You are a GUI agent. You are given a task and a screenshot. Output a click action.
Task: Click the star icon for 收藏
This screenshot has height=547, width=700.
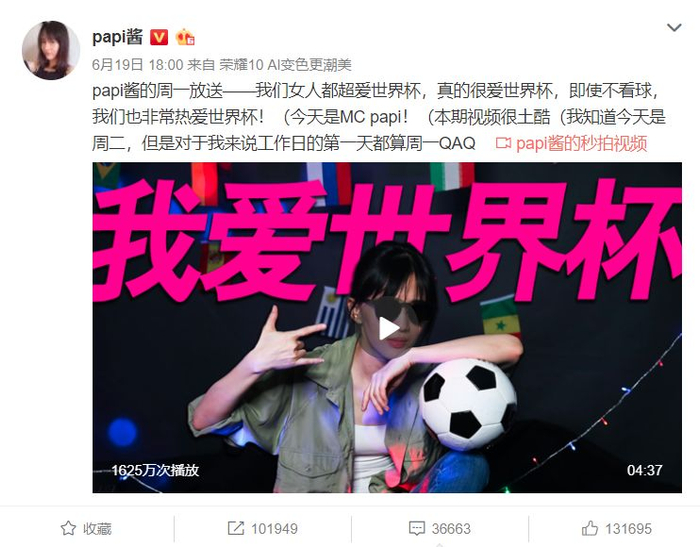click(68, 528)
